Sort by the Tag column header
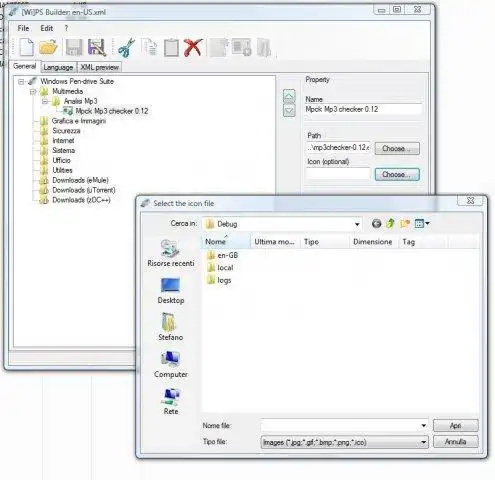The image size is (495, 480). point(422,242)
